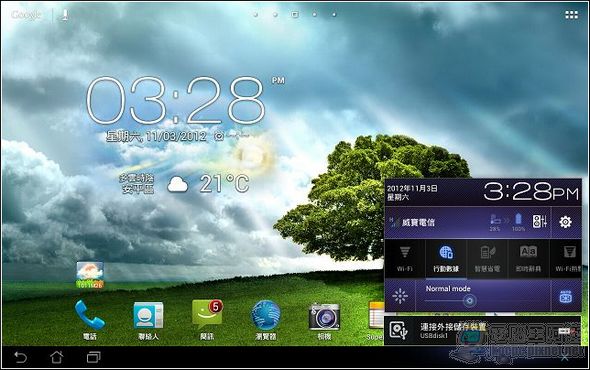Screen dimensions: 590x370
Task: Tap the Home navigation button
Action: pyautogui.click(x=57, y=357)
